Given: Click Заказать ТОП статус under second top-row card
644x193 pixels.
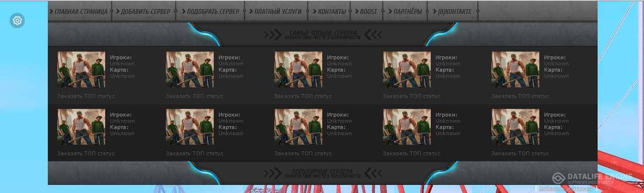Looking at the screenshot, I should (x=195, y=96).
